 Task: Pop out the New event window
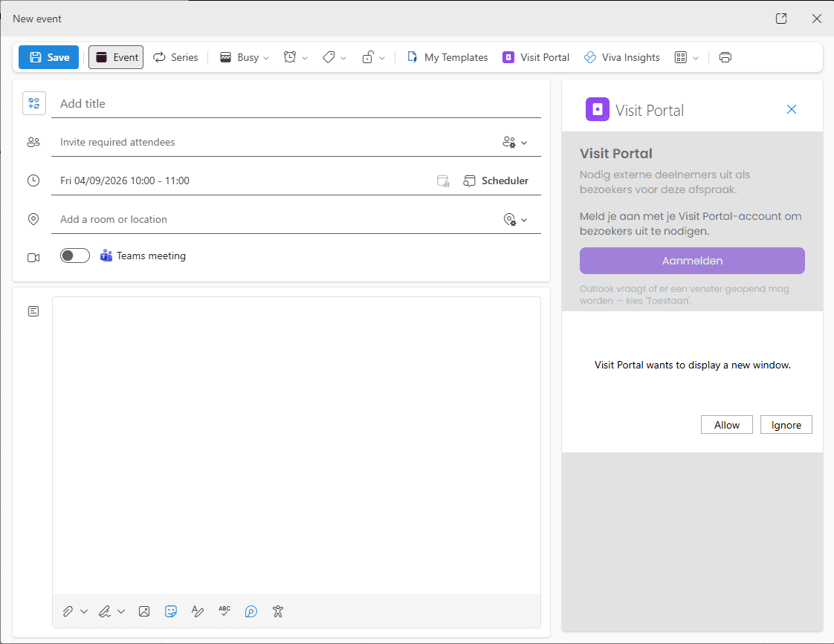[x=781, y=19]
